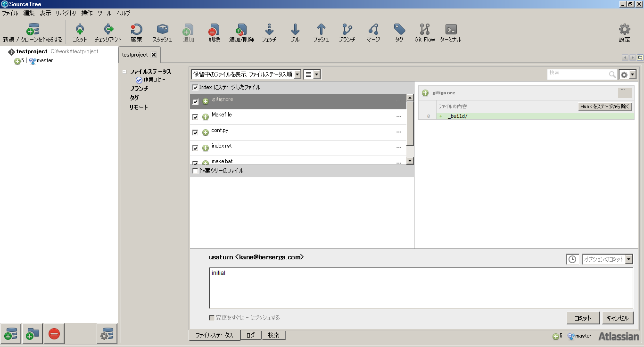Click the コミット button
The image size is (644, 347).
click(x=583, y=318)
